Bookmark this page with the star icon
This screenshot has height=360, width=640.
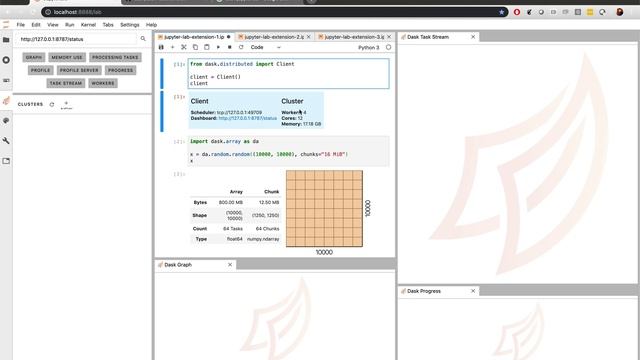[x=502, y=12]
